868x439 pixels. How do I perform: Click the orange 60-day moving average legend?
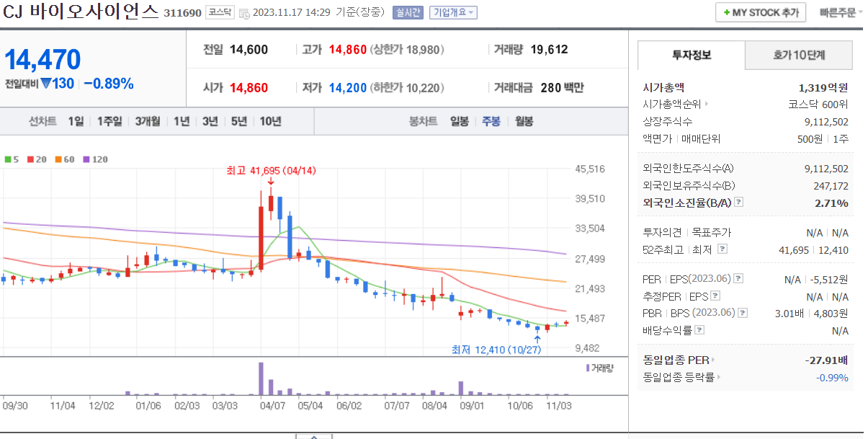click(63, 159)
